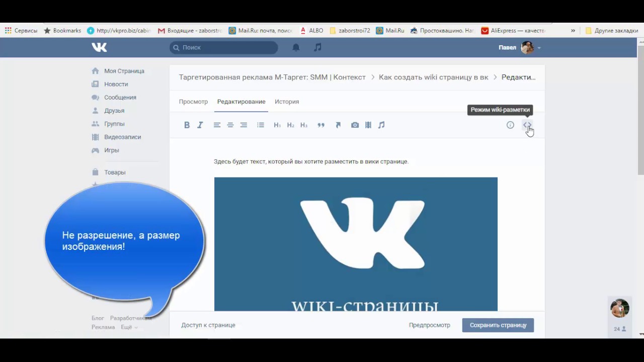644x362 pixels.
Task: Open the Павел profile dropdown menu
Action: click(520, 47)
